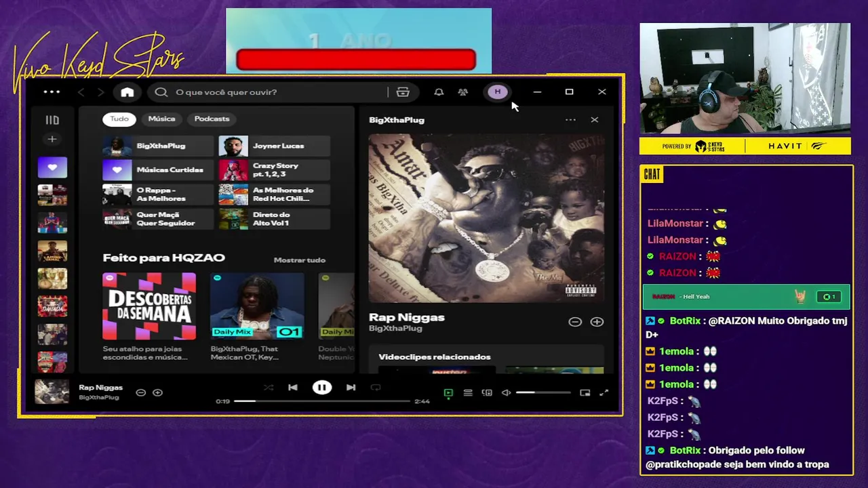
Task: Click the Feito para HQZAO heading
Action: (163, 258)
